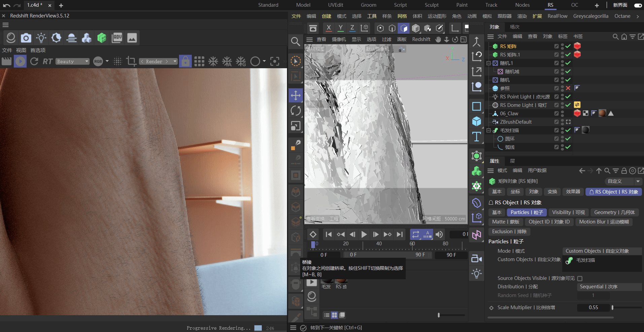The width and height of the screenshot is (644, 332).
Task: Open search with the magnifier icon beside viewport
Action: (x=295, y=41)
